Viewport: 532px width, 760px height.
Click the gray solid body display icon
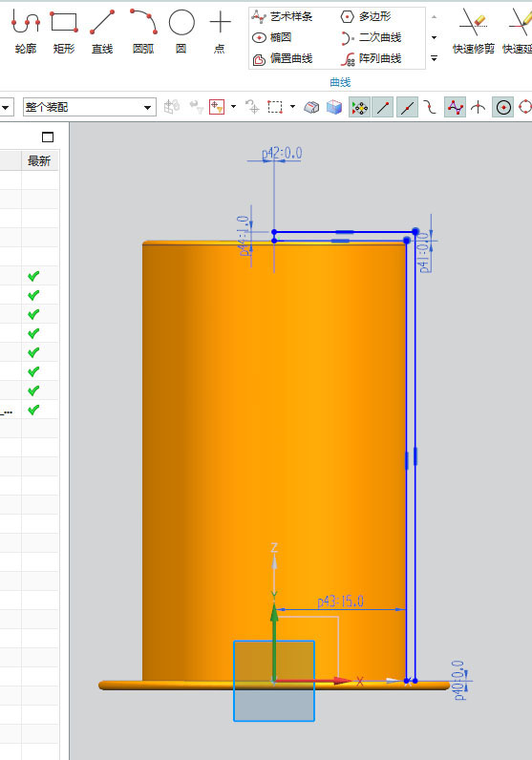(311, 107)
